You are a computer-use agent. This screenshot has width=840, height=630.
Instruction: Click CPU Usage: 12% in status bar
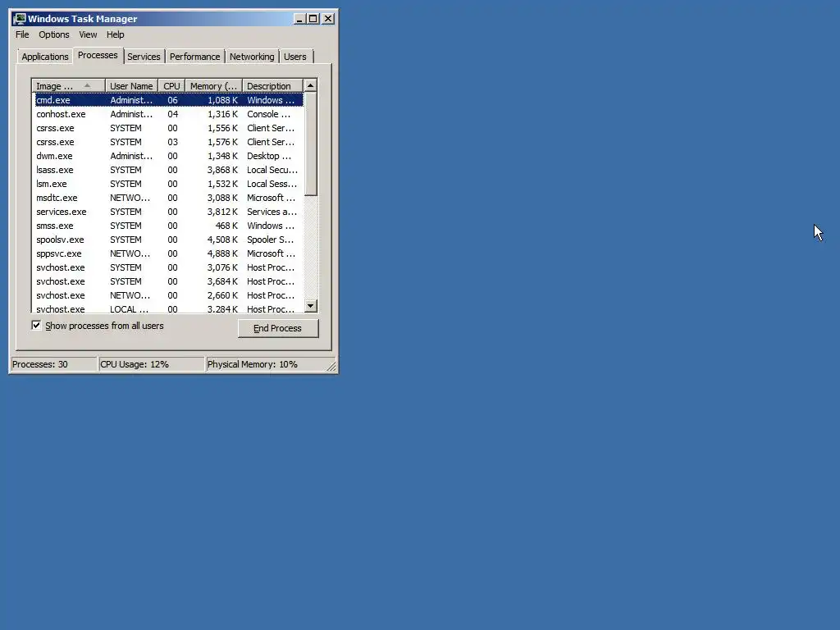(152, 364)
